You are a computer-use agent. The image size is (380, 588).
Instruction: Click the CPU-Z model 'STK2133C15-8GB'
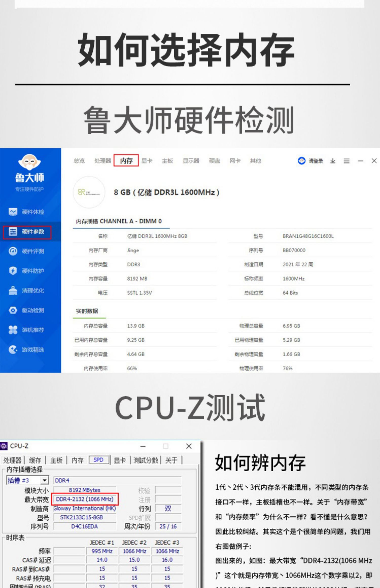tap(85, 517)
